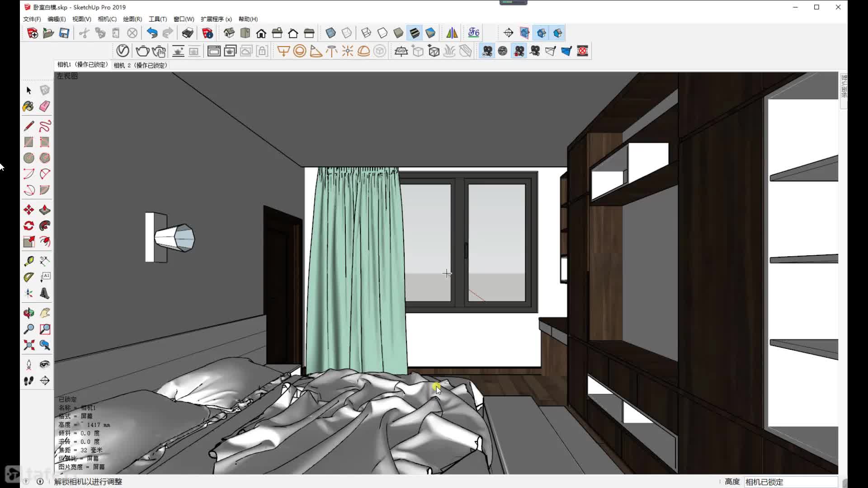Open the 相机(C) menu
The width and height of the screenshot is (868, 488).
point(107,19)
